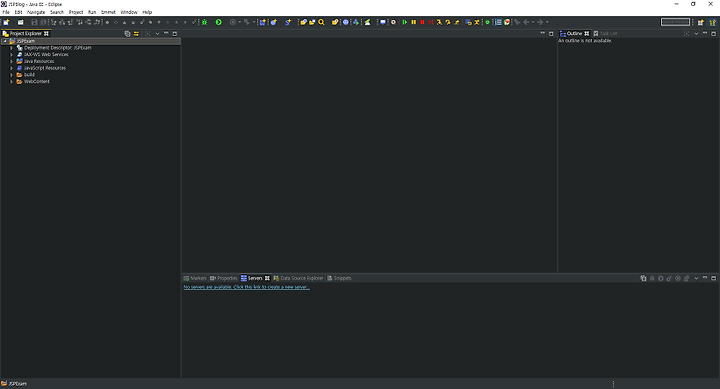
Task: Switch to the Snippets tab
Action: (339, 278)
